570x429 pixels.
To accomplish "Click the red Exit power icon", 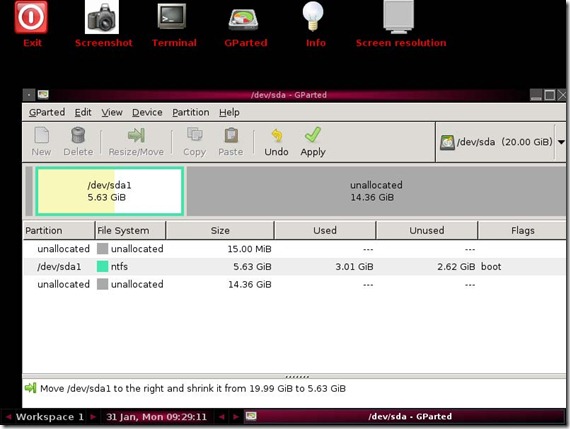I will click(31, 17).
